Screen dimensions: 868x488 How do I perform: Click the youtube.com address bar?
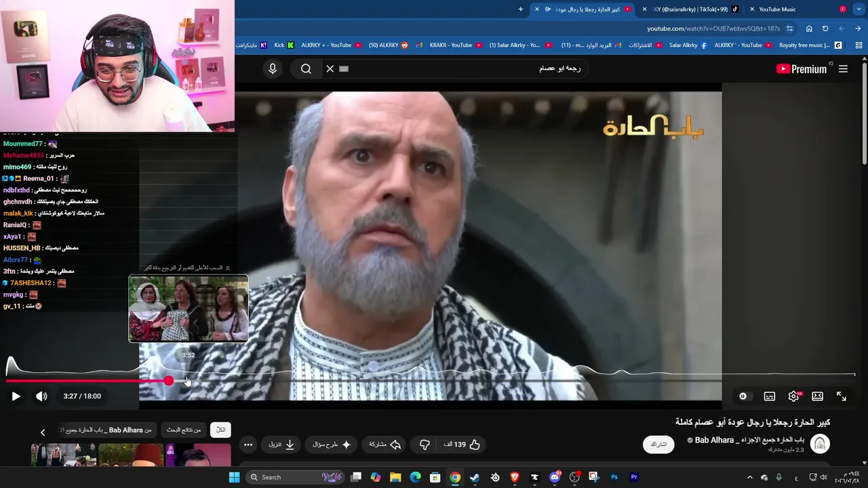tap(713, 28)
